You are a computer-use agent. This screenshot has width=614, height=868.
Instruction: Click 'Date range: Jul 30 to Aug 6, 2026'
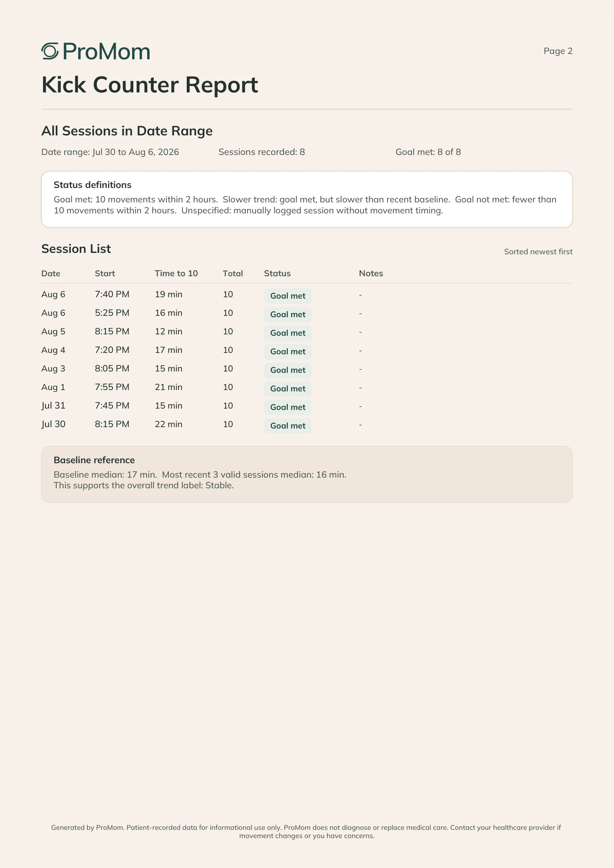[x=110, y=152]
